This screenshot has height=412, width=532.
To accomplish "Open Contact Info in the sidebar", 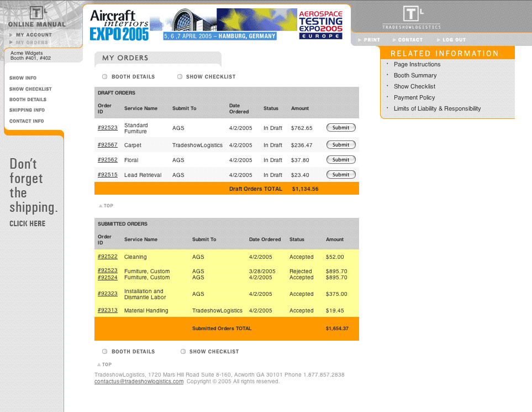I will (27, 121).
